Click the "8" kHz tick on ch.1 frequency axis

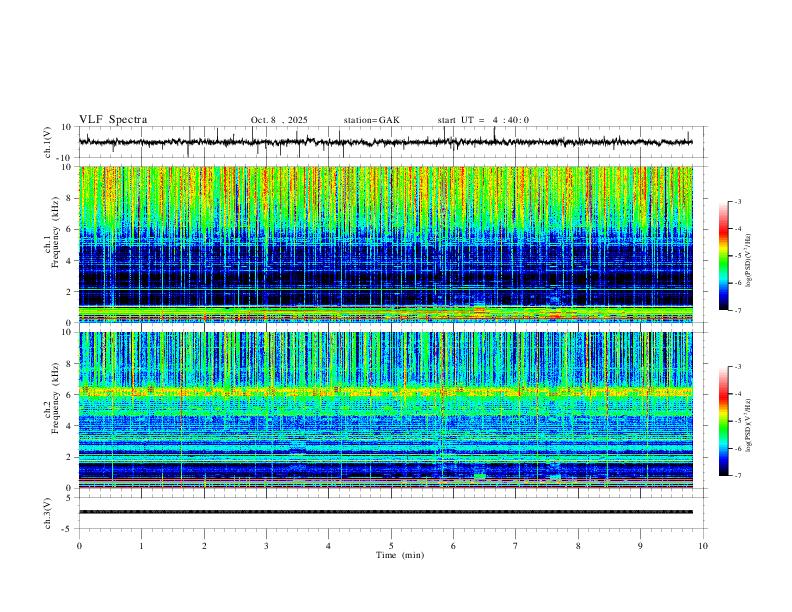pyautogui.click(x=70, y=198)
